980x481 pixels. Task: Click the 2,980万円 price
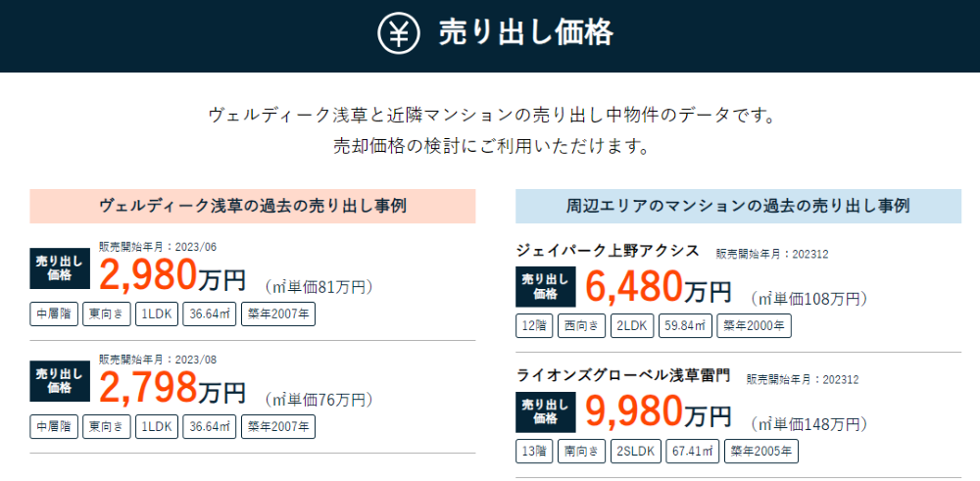coord(172,276)
